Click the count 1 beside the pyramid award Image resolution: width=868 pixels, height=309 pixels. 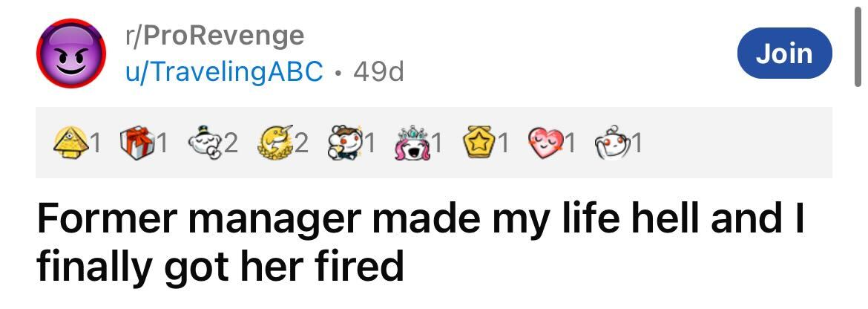coord(95,144)
